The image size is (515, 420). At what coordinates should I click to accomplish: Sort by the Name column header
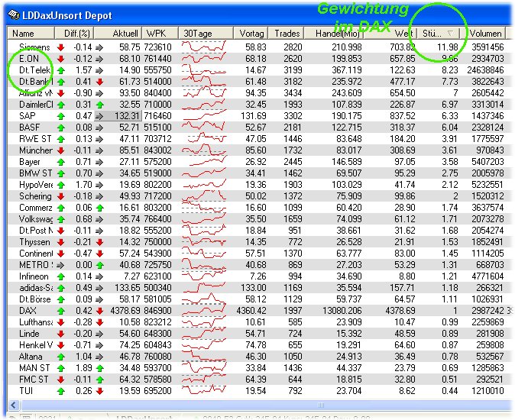pos(31,34)
